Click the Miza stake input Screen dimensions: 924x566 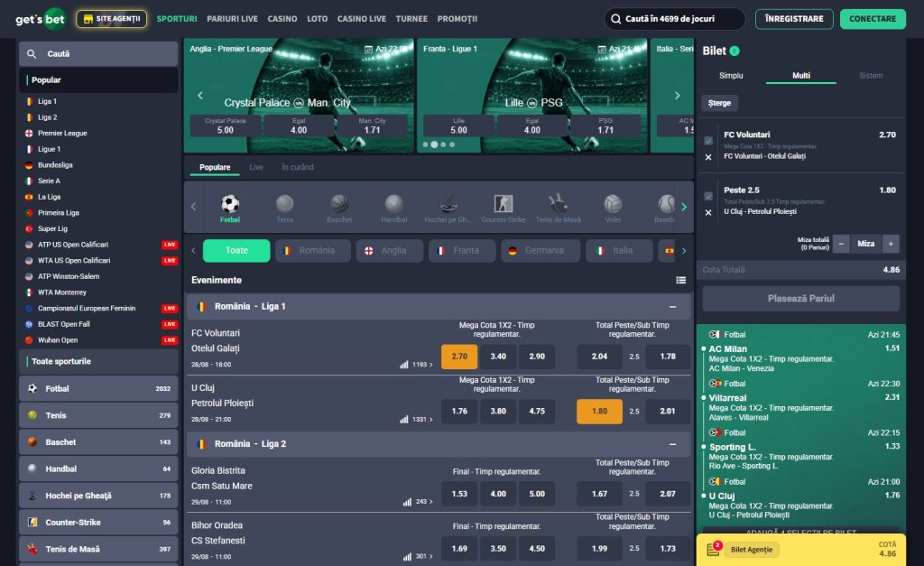click(865, 244)
